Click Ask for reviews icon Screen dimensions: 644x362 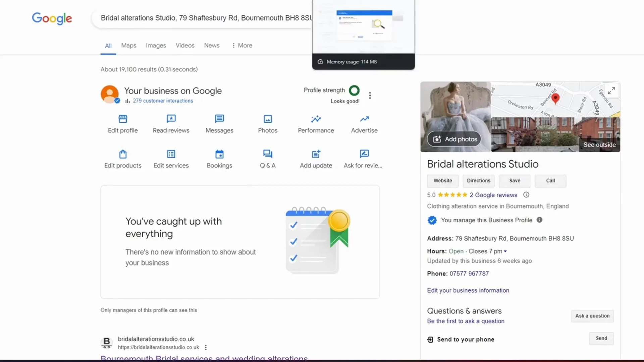(364, 154)
